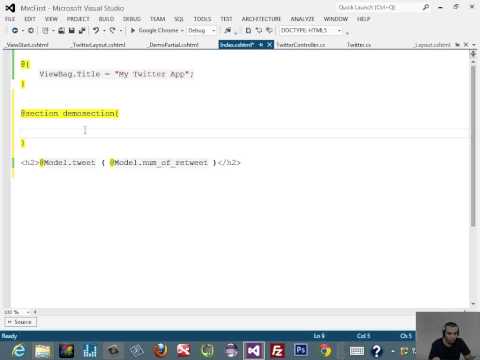Open the Navigate Backward history dropdown arrow
The height and width of the screenshot is (360, 480).
(23, 31)
